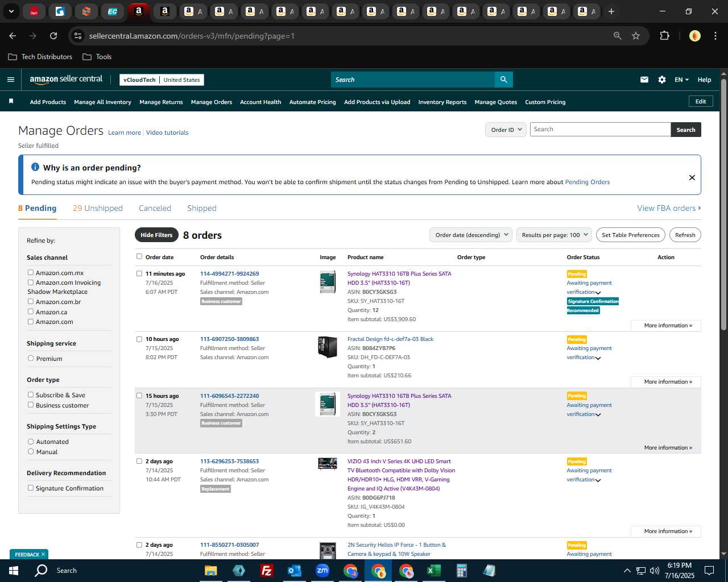The width and height of the screenshot is (728, 582).
Task: Switch to the Canceled tab
Action: click(x=155, y=208)
